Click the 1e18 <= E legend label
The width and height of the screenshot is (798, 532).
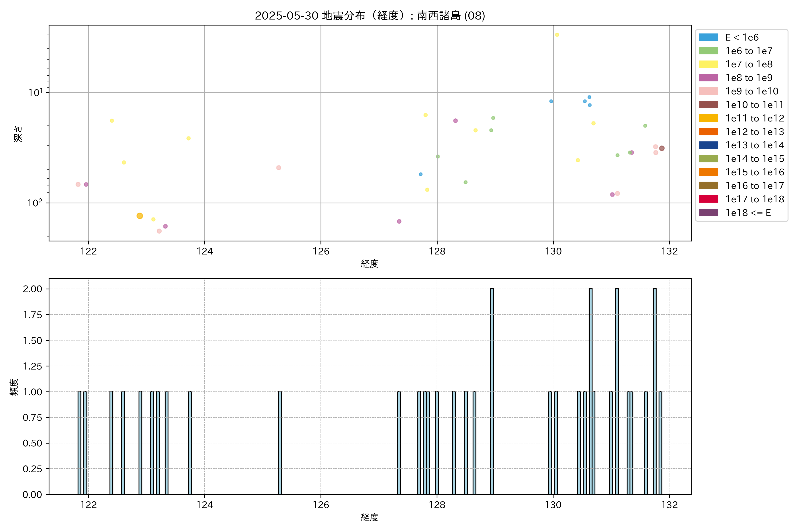pyautogui.click(x=748, y=213)
